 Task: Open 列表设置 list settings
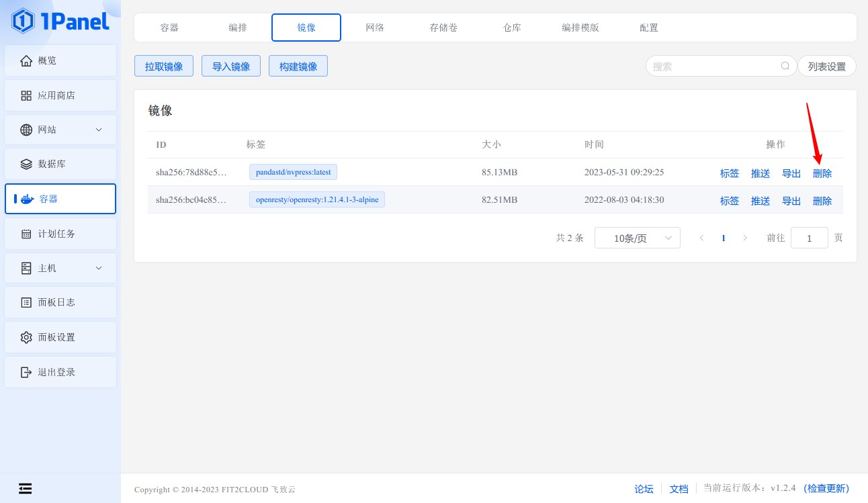click(827, 66)
